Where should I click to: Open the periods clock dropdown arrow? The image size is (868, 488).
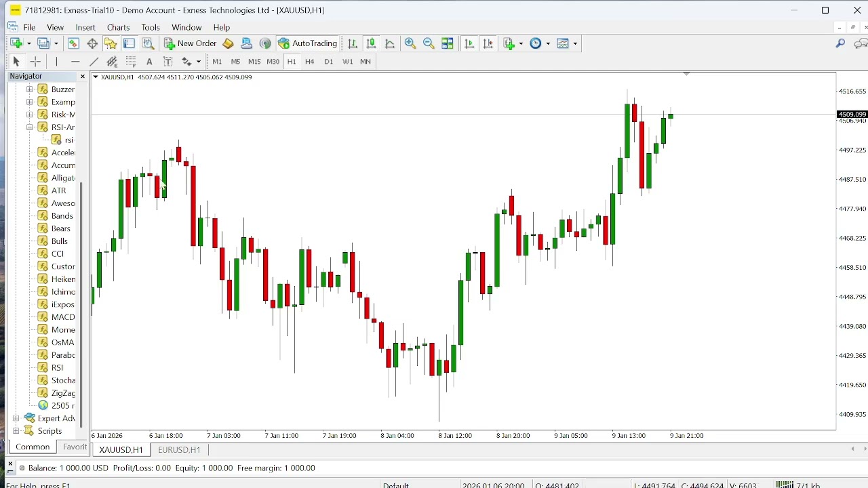coord(548,43)
